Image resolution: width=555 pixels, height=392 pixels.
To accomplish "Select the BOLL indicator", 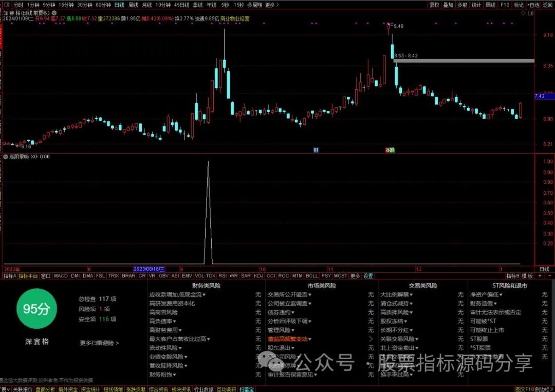I will coord(312,275).
